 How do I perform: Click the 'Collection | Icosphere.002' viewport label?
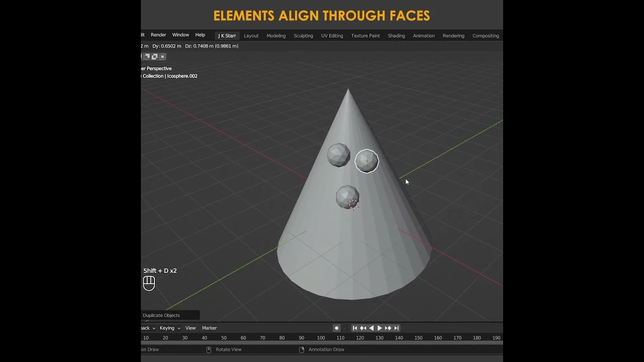[x=170, y=76]
